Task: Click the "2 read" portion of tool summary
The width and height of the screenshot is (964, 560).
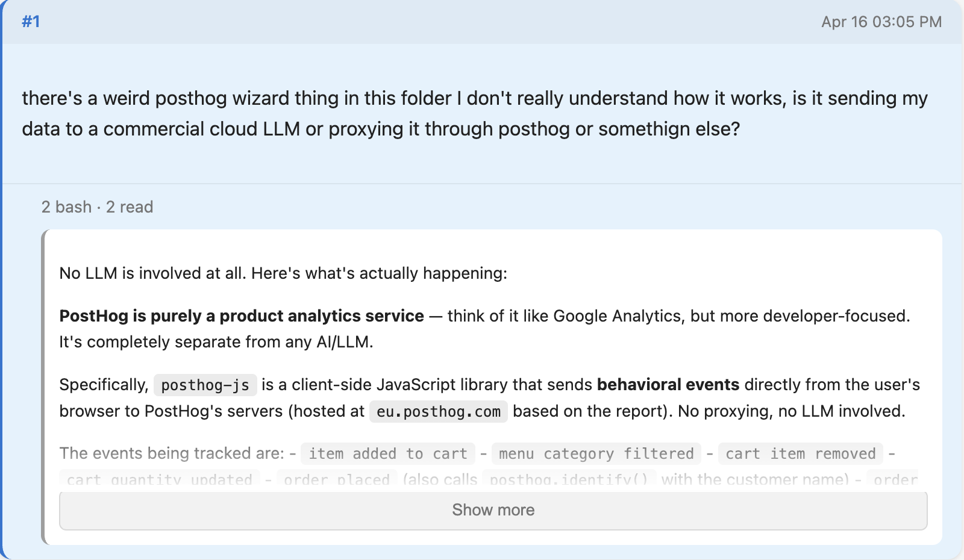Action: [130, 207]
